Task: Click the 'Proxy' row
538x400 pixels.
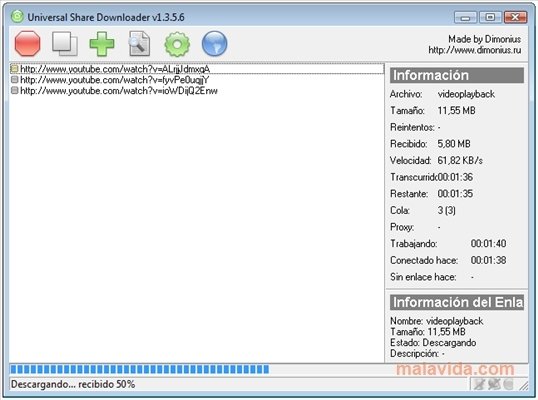Action: pos(415,227)
